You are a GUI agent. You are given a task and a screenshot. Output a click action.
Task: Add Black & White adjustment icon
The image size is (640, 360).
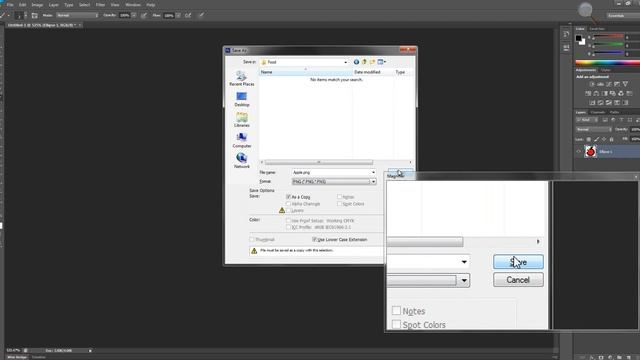[604, 93]
